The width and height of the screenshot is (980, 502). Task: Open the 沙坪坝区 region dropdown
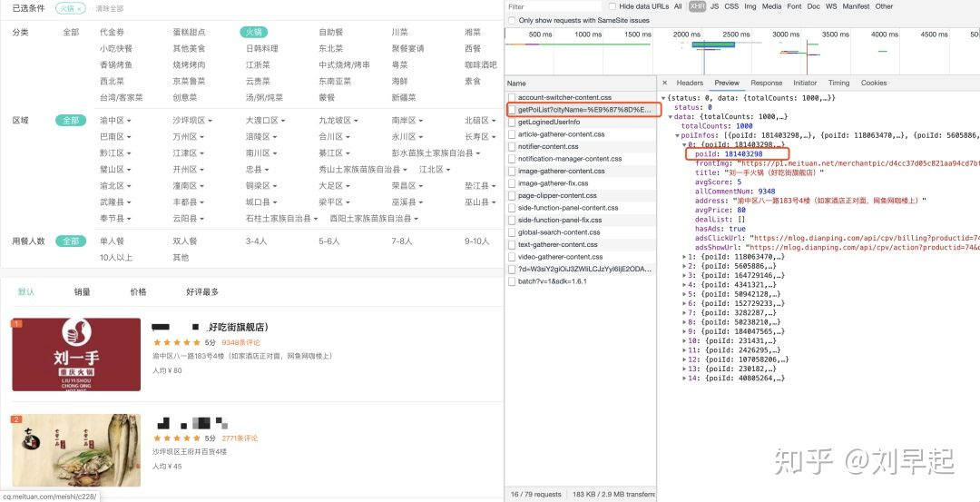[x=192, y=121]
